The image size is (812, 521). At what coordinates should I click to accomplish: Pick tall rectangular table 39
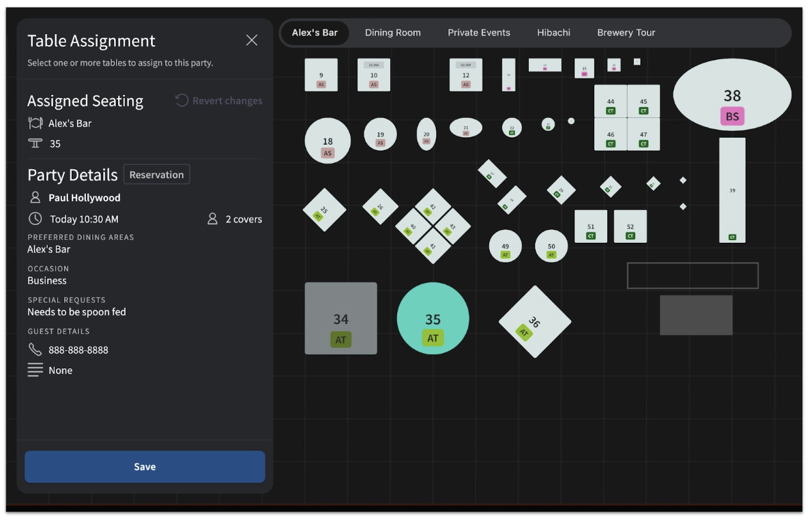pyautogui.click(x=731, y=190)
